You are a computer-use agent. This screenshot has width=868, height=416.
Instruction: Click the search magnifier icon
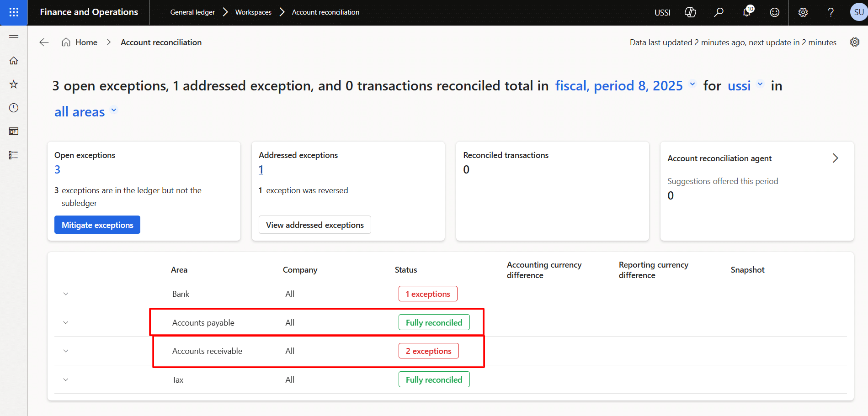[x=719, y=12]
